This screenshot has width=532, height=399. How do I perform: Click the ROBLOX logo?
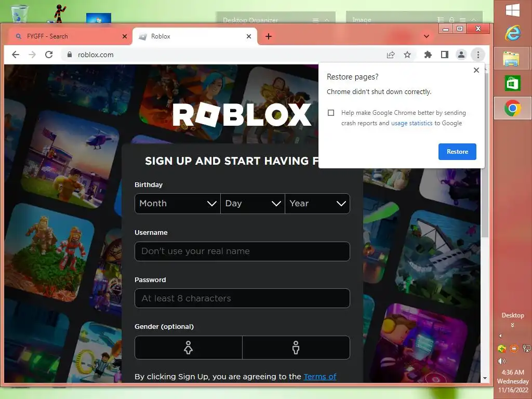coord(242,115)
